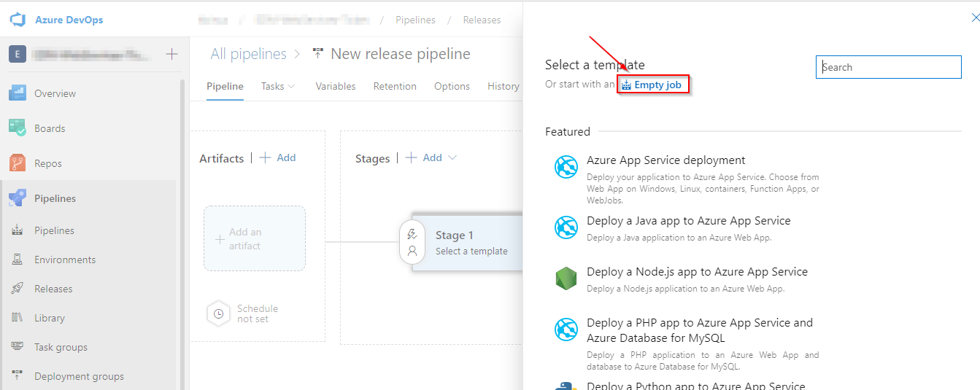Open the Library books icon
The height and width of the screenshot is (390, 980).
tap(18, 318)
